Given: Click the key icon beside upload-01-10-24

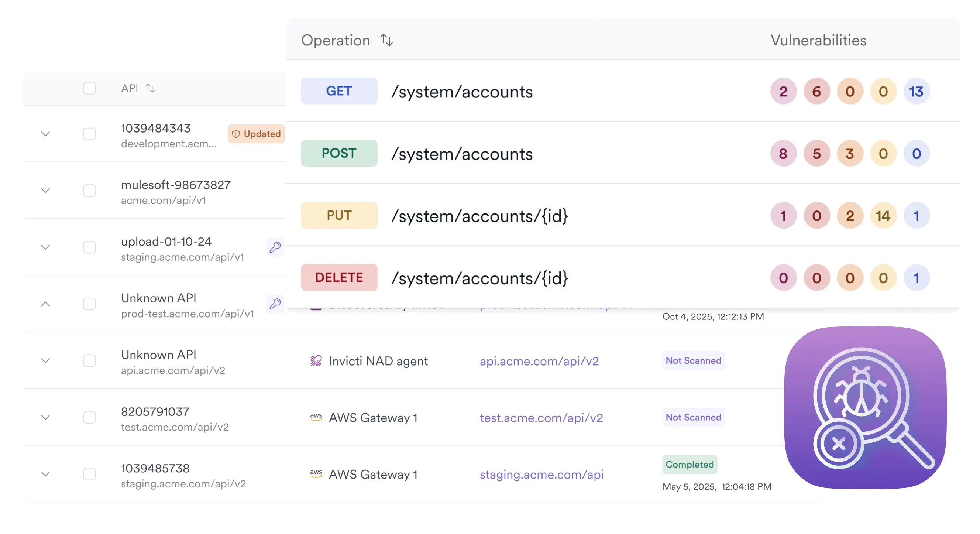Looking at the screenshot, I should point(275,247).
